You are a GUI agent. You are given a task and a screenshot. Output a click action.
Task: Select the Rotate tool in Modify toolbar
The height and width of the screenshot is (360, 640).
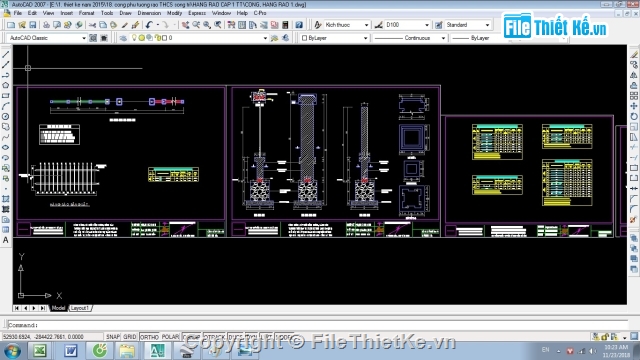(x=633, y=116)
